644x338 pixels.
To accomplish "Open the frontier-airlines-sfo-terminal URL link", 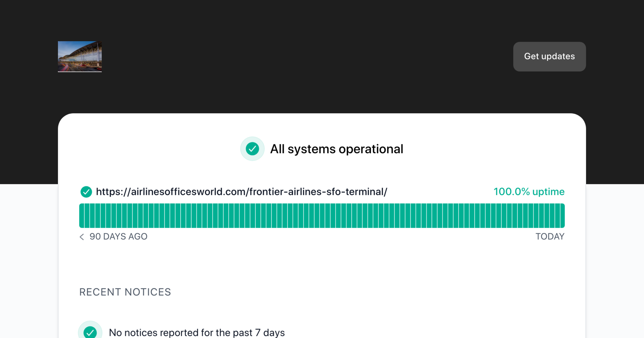I will [241, 192].
